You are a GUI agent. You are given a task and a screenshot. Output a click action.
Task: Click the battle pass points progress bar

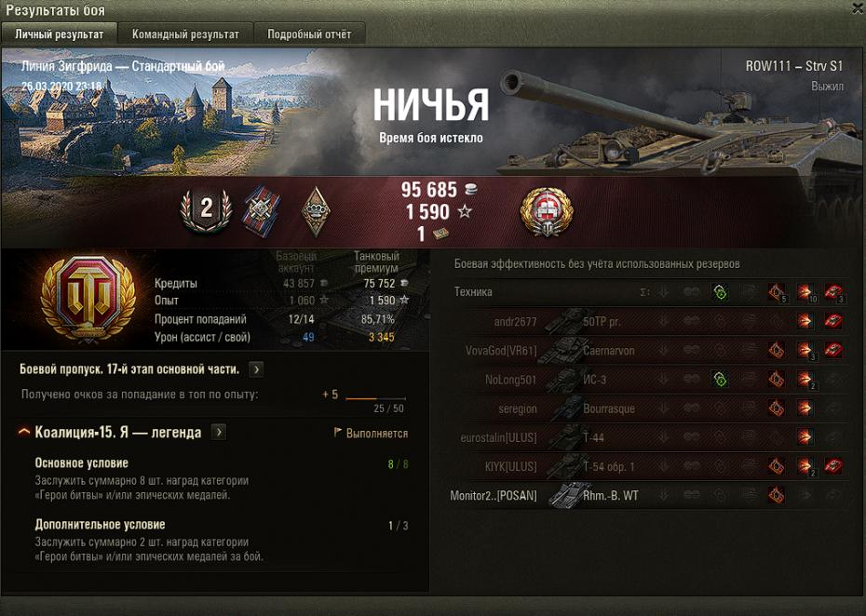pyautogui.click(x=375, y=398)
